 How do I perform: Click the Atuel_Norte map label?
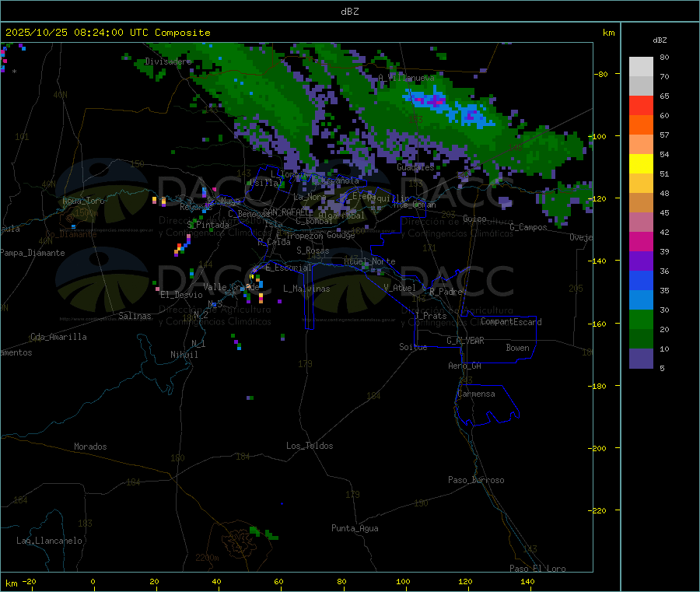369,261
